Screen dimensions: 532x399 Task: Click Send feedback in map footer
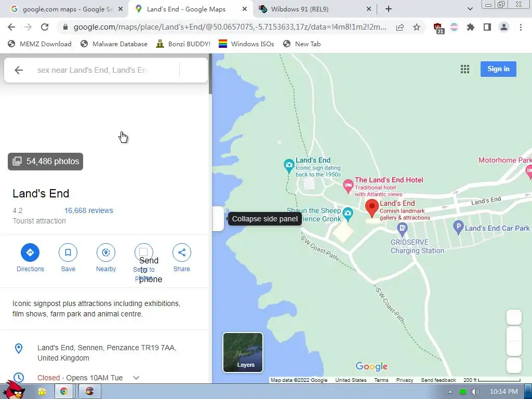[x=438, y=380]
